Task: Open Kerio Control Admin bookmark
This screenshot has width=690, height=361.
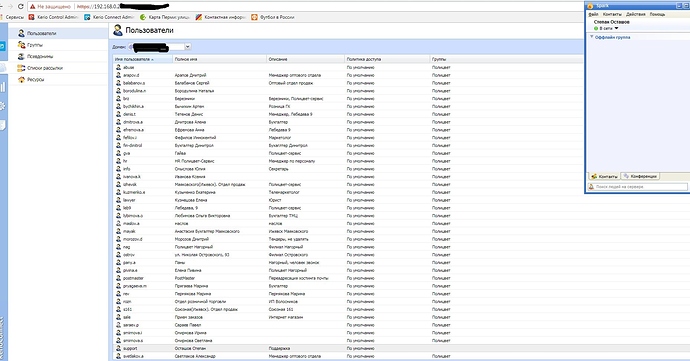Action: (53, 17)
